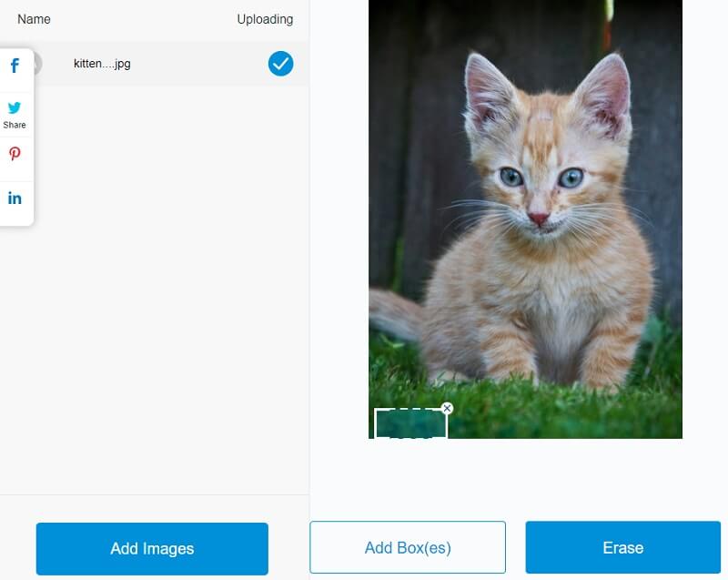This screenshot has width=728, height=580.
Task: Click the Uploading column header
Action: click(264, 19)
